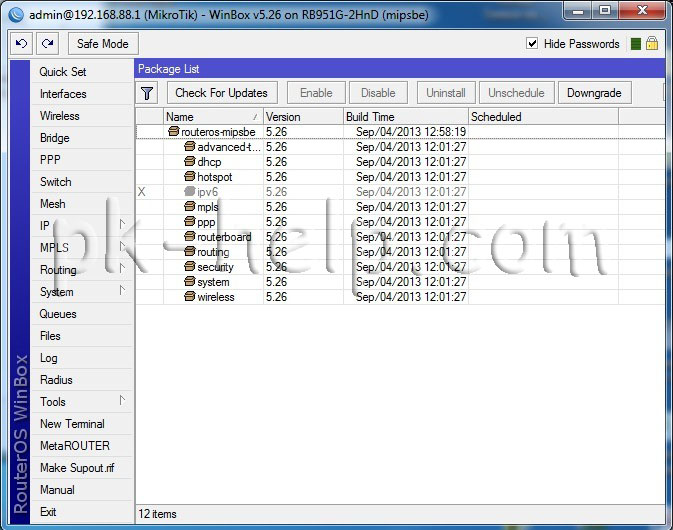This screenshot has width=673, height=530.
Task: Click the advanced-tools package icon
Action: 190,146
